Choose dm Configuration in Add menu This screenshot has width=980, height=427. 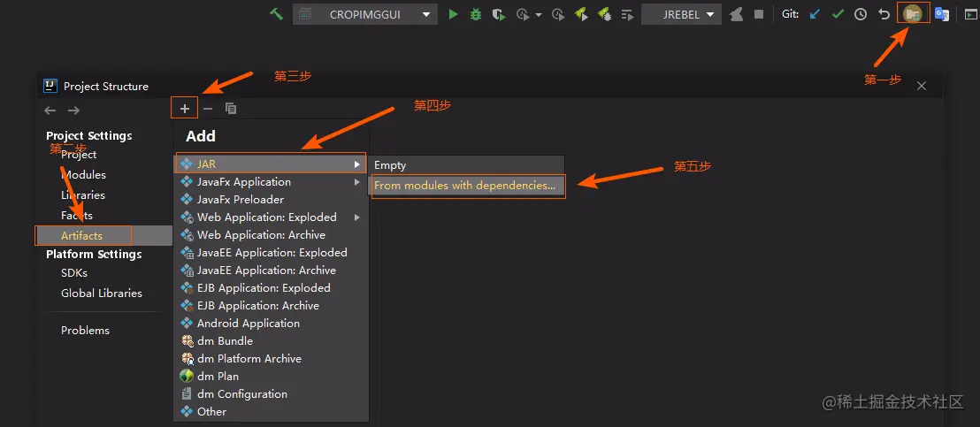coord(271,394)
